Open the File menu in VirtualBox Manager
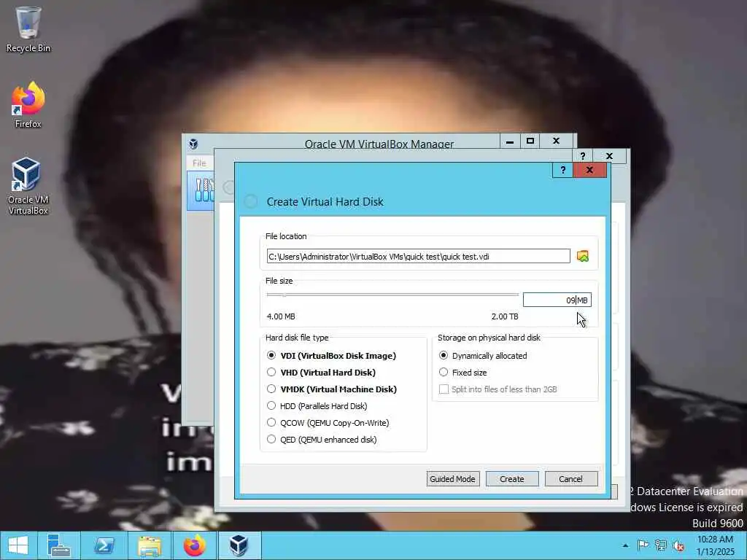The width and height of the screenshot is (747, 560). point(199,163)
